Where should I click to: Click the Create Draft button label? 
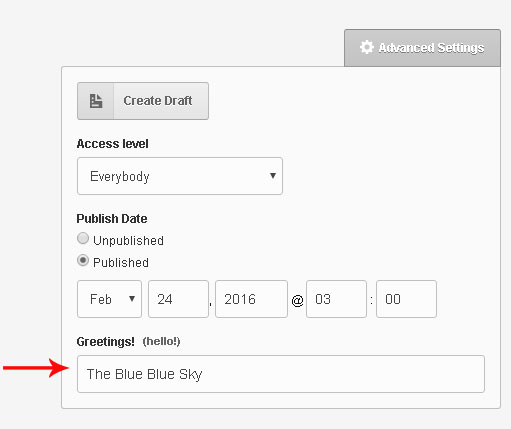tap(158, 101)
